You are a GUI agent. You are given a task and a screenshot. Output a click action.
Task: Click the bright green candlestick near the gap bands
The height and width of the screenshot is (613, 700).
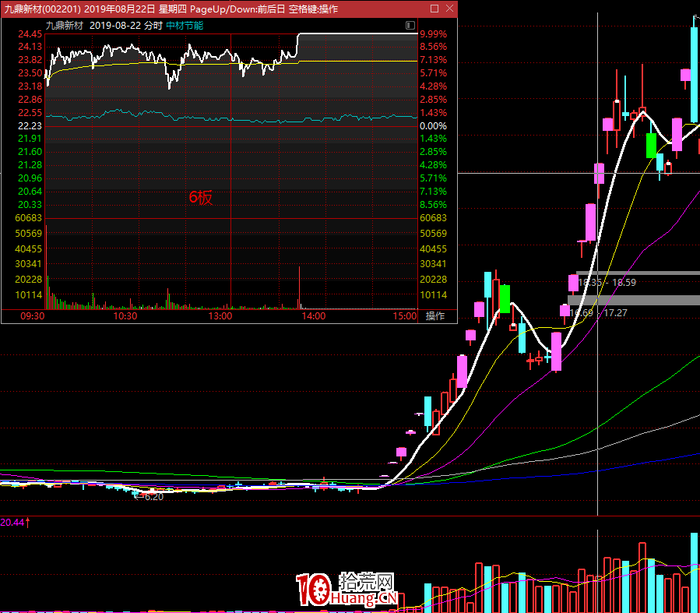[505, 298]
